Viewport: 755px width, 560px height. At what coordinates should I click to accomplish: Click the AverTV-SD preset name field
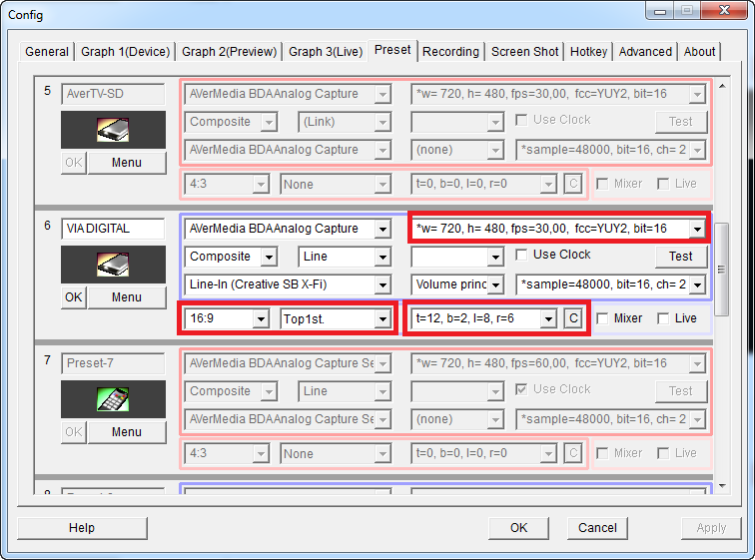113,94
